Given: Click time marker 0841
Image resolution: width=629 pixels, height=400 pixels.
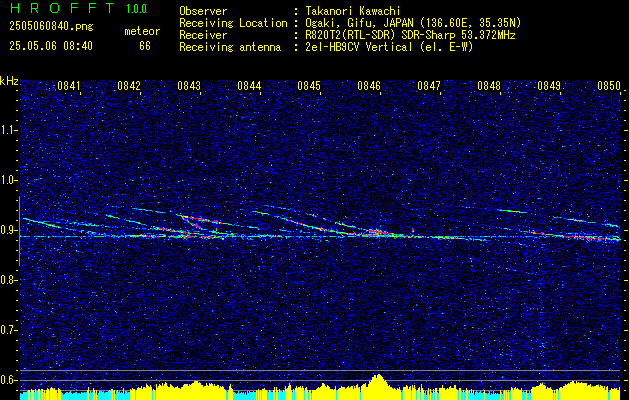Looking at the screenshot, I should [69, 85].
